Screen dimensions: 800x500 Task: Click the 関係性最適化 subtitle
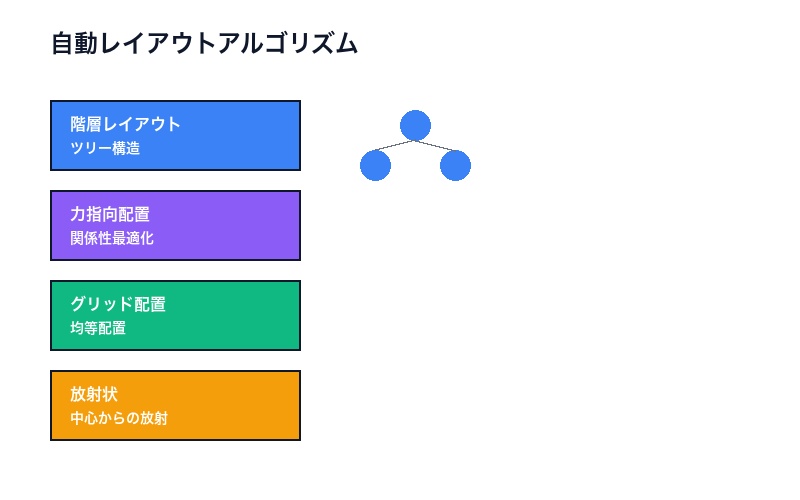[x=111, y=239]
